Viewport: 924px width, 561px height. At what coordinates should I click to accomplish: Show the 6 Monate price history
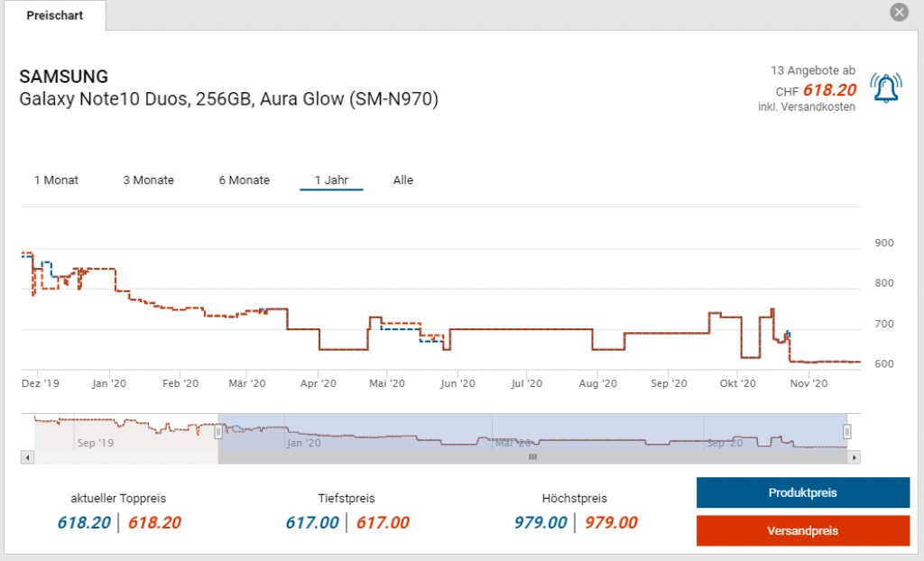click(244, 180)
